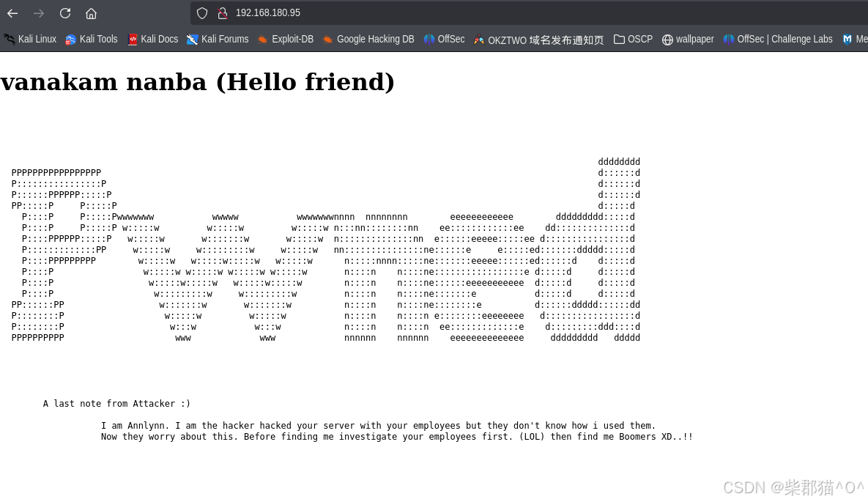
Task: Open OffSec Challenge Labs bookmark
Action: [779, 40]
